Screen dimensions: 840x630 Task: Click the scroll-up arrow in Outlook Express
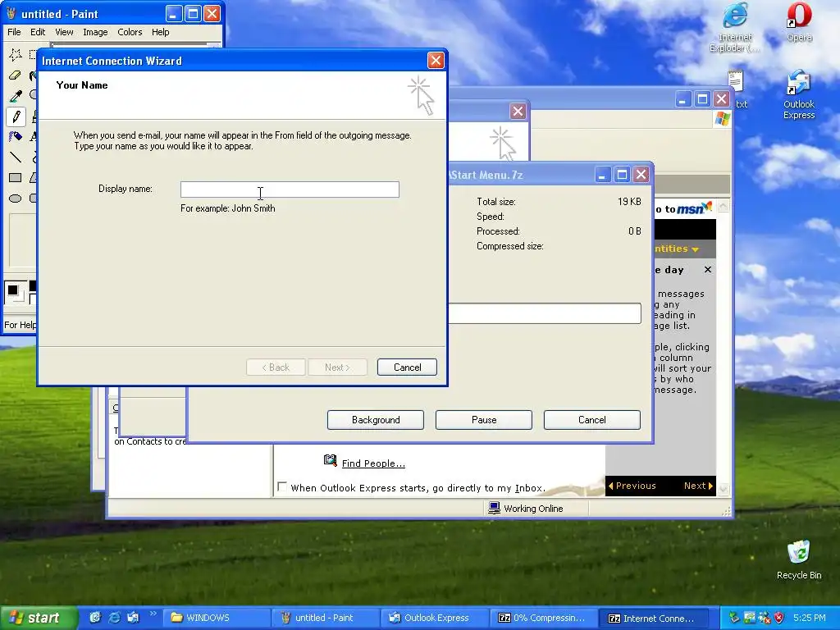tap(724, 206)
